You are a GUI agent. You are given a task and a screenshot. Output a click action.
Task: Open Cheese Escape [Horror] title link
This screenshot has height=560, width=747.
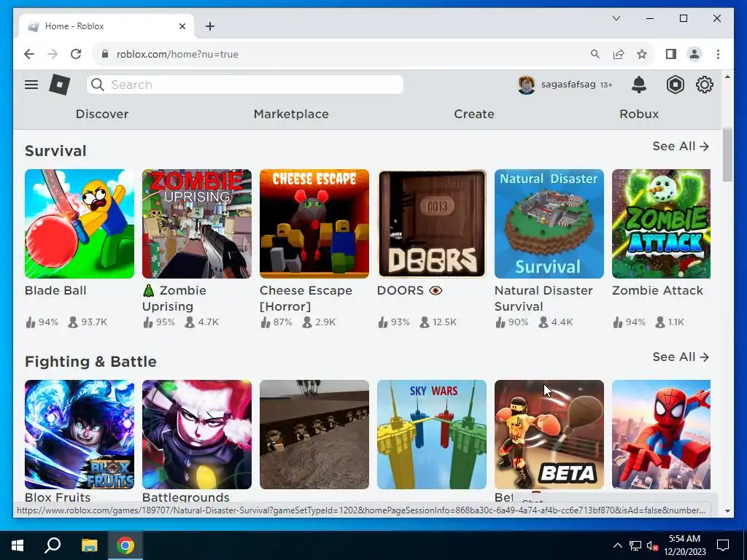pos(306,298)
